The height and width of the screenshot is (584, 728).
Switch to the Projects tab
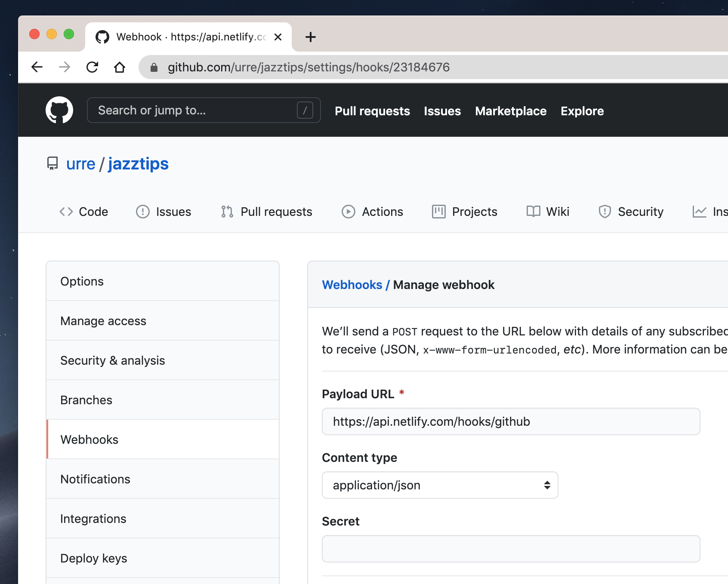tap(465, 212)
